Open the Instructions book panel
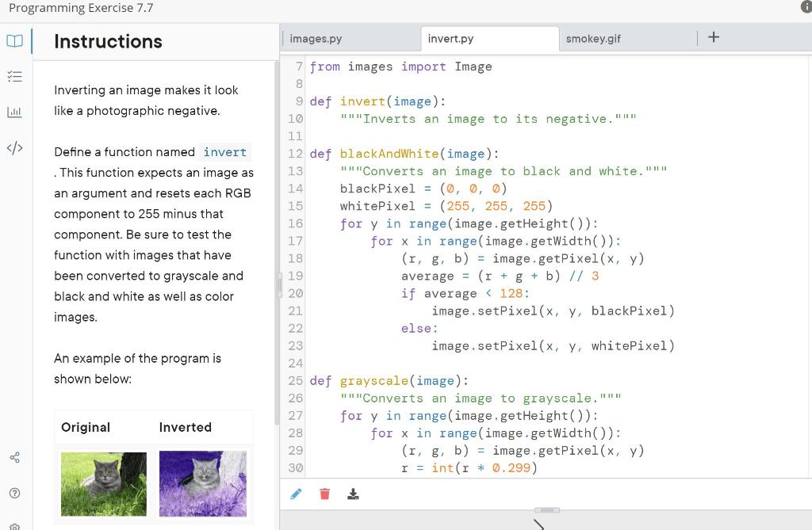This screenshot has width=812, height=530. click(x=14, y=40)
